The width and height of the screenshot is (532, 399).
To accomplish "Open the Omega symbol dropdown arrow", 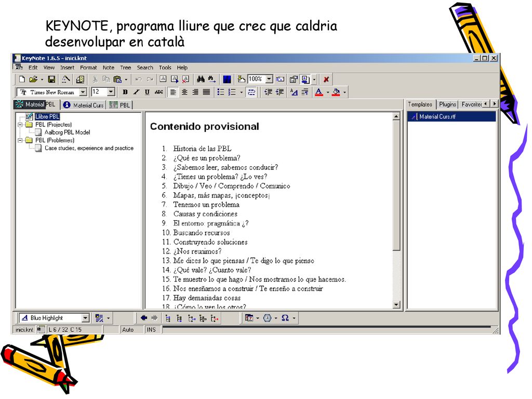I will [x=294, y=318].
